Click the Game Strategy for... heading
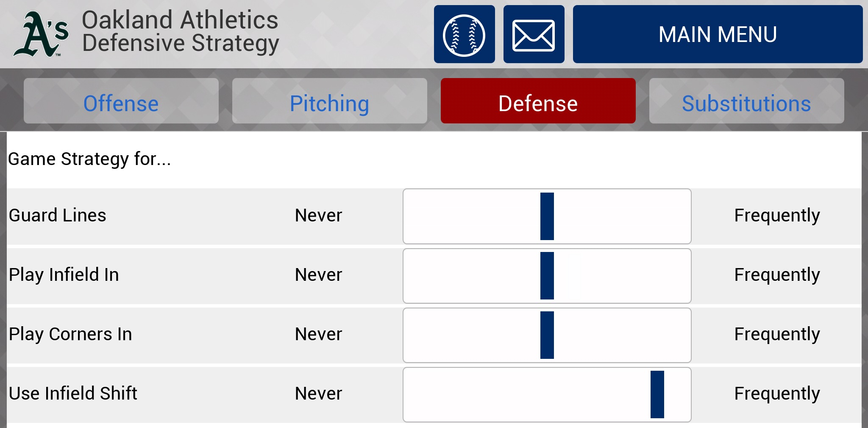868x428 pixels. (89, 159)
